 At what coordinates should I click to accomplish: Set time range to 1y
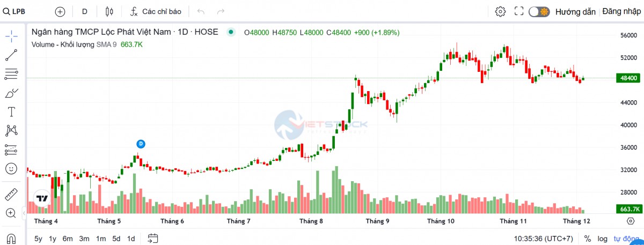(53, 239)
